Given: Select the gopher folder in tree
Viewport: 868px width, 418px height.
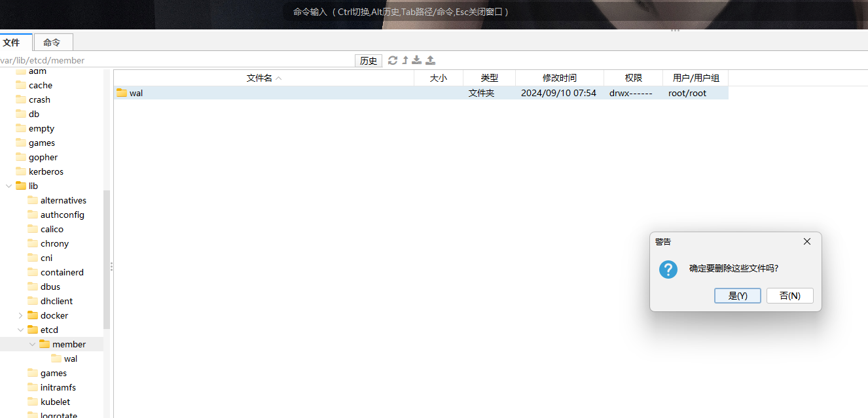Looking at the screenshot, I should (x=43, y=157).
